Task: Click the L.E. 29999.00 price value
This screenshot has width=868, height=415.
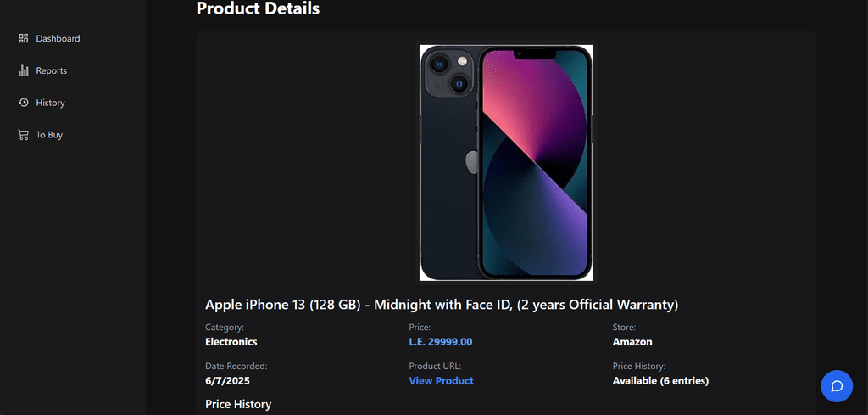Action: (440, 342)
